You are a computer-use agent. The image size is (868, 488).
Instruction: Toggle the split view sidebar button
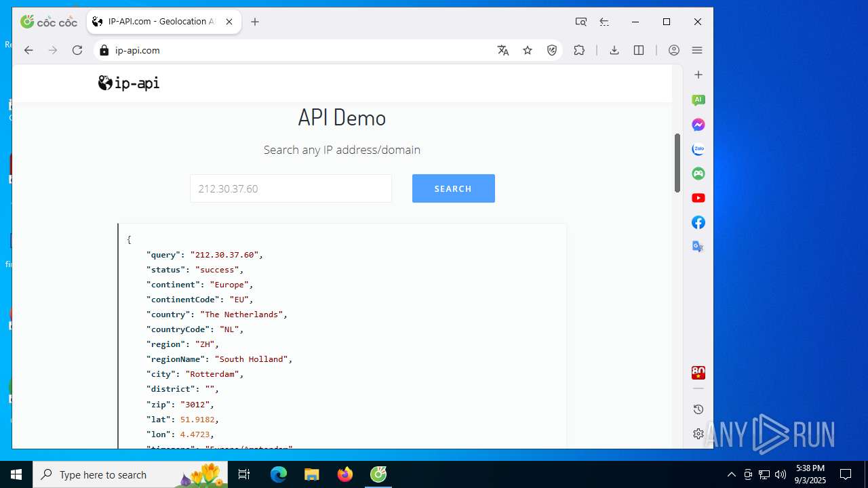point(639,50)
